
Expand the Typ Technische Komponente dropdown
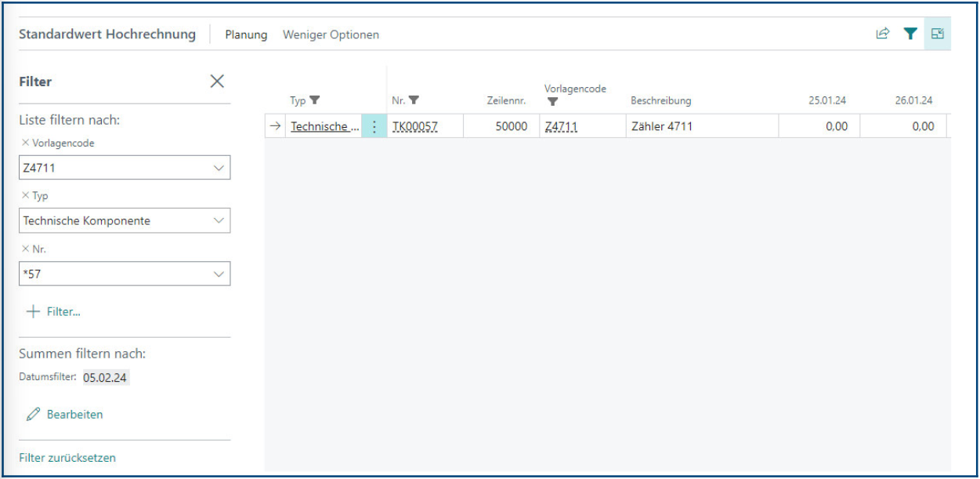(219, 221)
